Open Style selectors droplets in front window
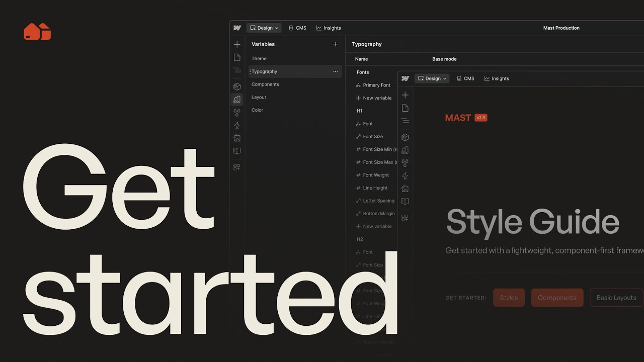Image resolution: width=644 pixels, height=362 pixels. click(405, 163)
